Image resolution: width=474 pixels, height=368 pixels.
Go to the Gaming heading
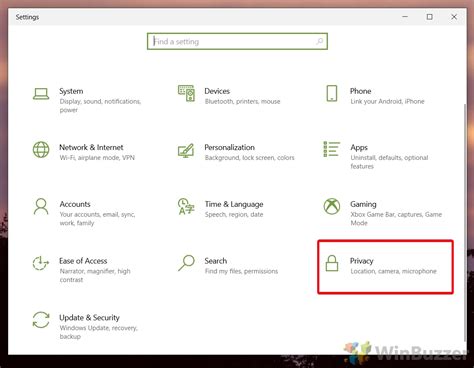click(363, 204)
